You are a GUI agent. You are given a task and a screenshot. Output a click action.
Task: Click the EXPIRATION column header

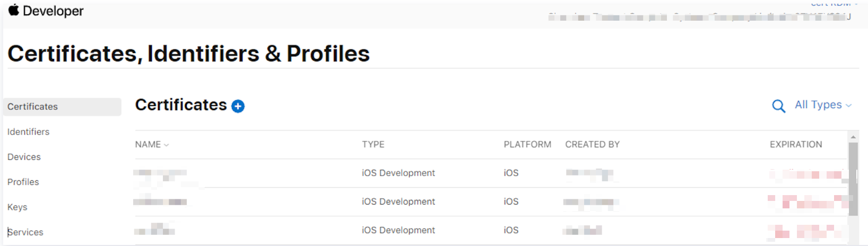tap(795, 145)
